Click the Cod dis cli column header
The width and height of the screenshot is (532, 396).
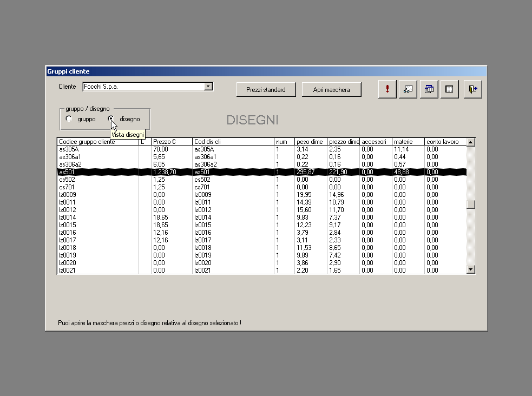click(233, 142)
